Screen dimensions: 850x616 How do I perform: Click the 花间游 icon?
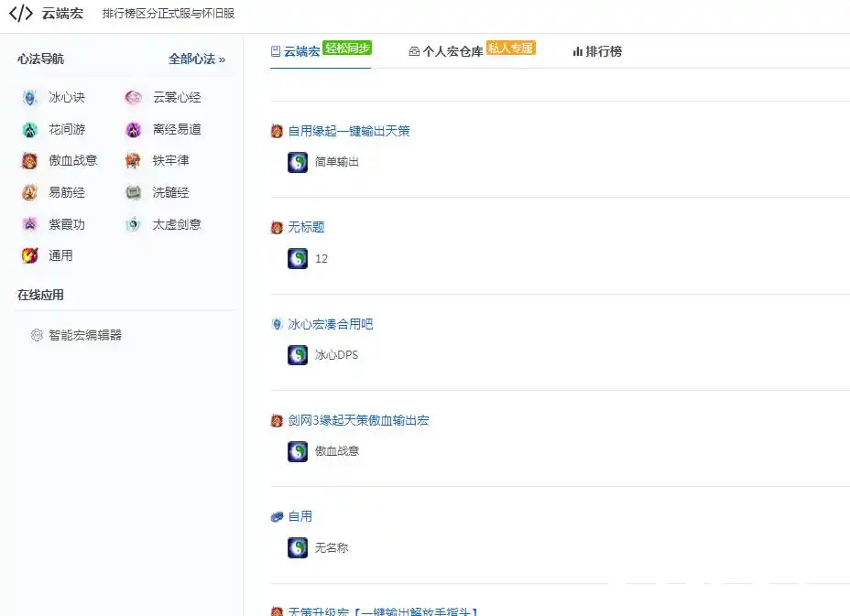pos(30,129)
